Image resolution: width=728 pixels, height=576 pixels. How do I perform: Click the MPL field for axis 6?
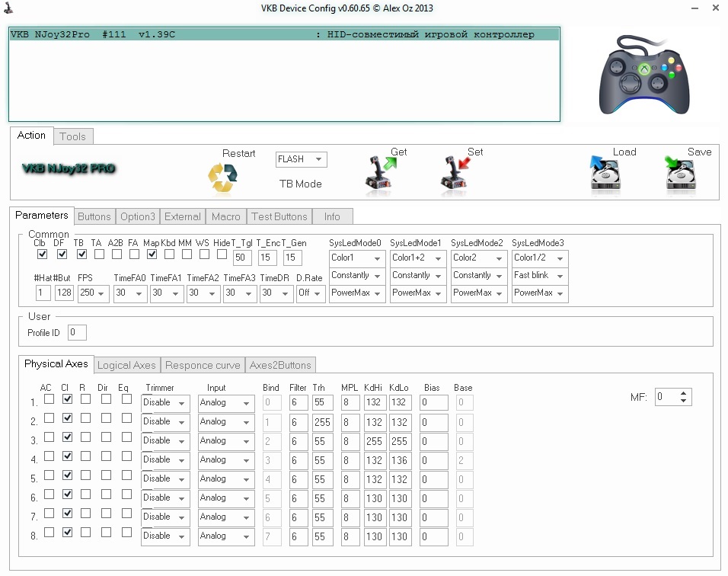point(350,498)
